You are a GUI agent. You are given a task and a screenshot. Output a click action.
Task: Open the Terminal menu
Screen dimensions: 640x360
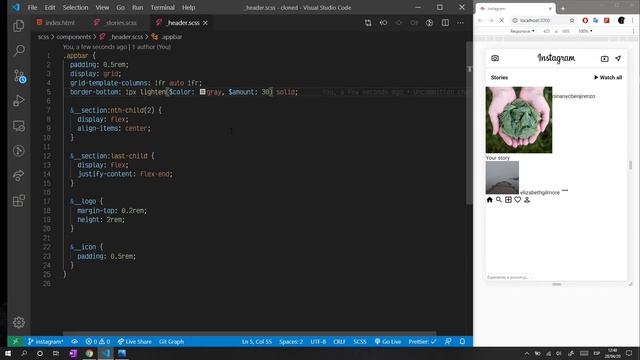tap(162, 7)
